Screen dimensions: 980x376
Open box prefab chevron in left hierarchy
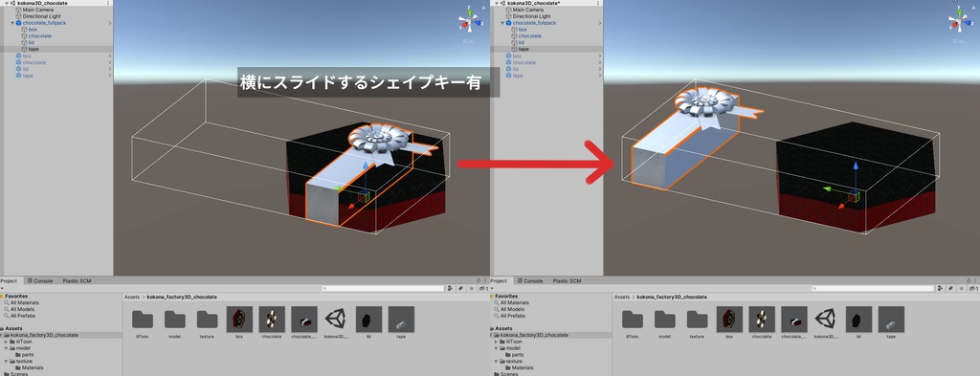(x=110, y=56)
